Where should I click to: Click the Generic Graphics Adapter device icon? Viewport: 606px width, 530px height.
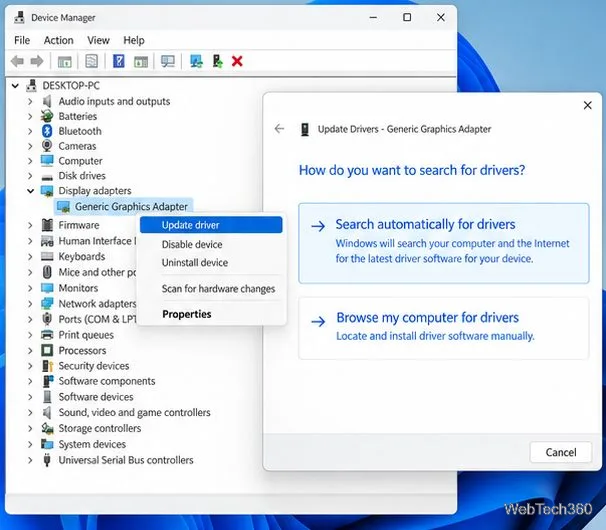[x=63, y=206]
